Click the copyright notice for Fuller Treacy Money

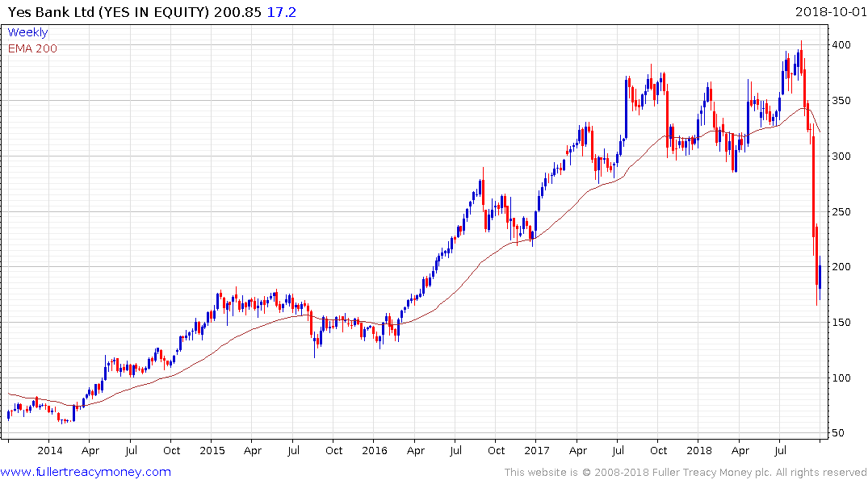coord(686,473)
